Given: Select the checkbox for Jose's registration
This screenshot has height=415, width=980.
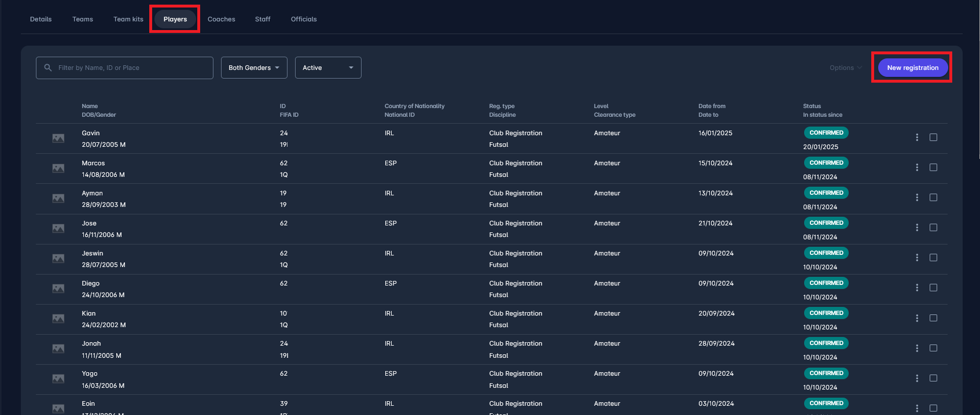Looking at the screenshot, I should coord(933,228).
